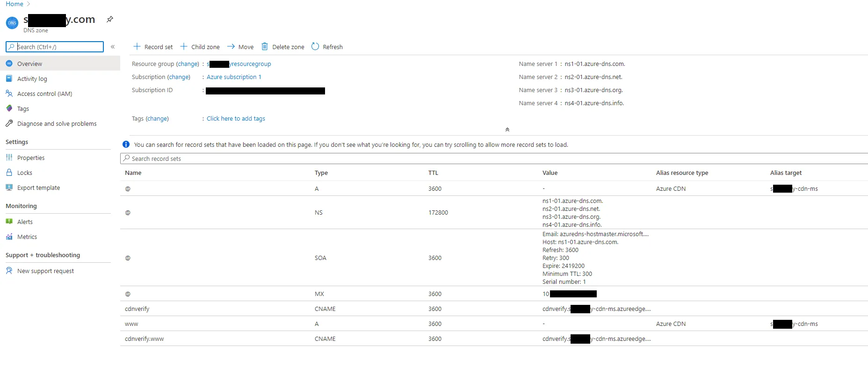Click Name server 3 value ns3-01.azure-dns.org
The image size is (868, 375).
pos(594,90)
